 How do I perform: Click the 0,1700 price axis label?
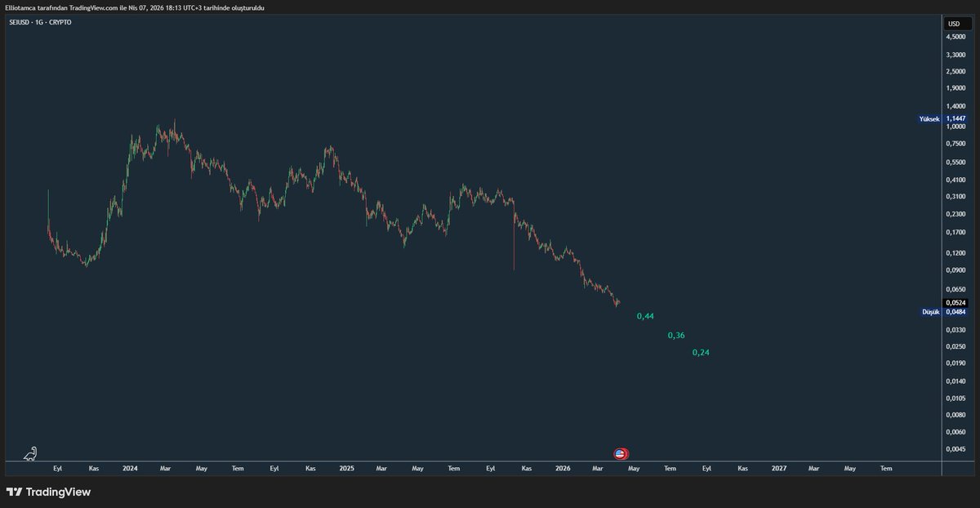[957, 232]
